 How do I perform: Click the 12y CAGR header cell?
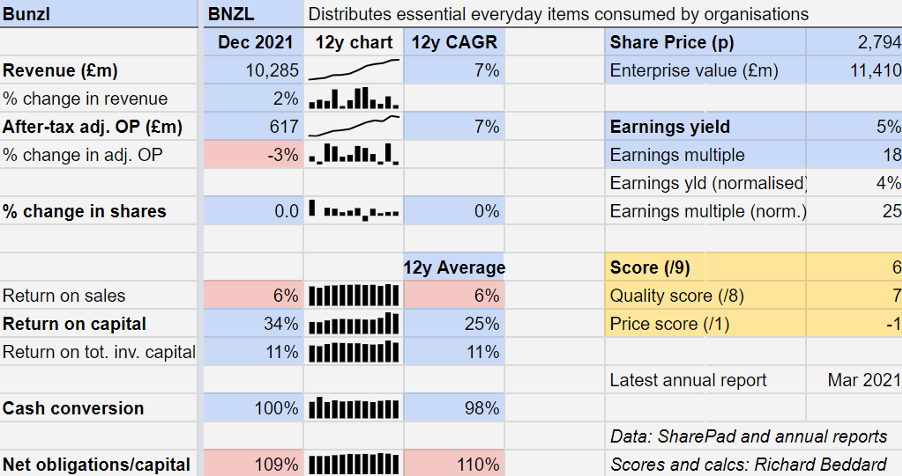pos(454,42)
